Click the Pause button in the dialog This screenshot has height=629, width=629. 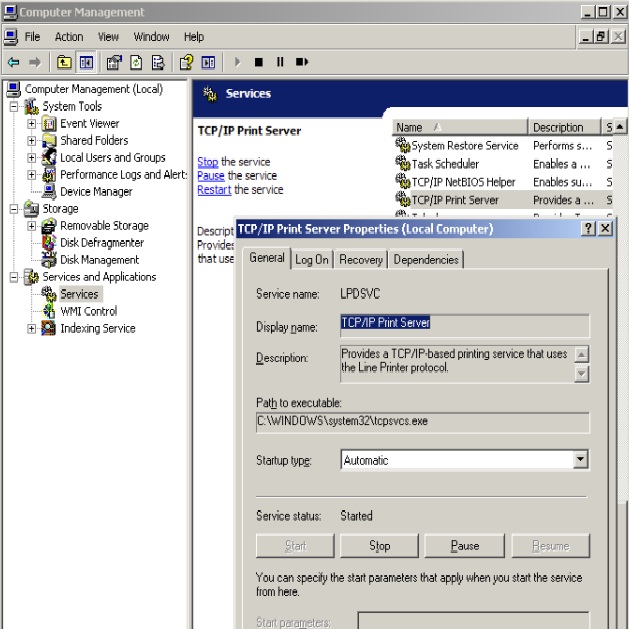465,546
